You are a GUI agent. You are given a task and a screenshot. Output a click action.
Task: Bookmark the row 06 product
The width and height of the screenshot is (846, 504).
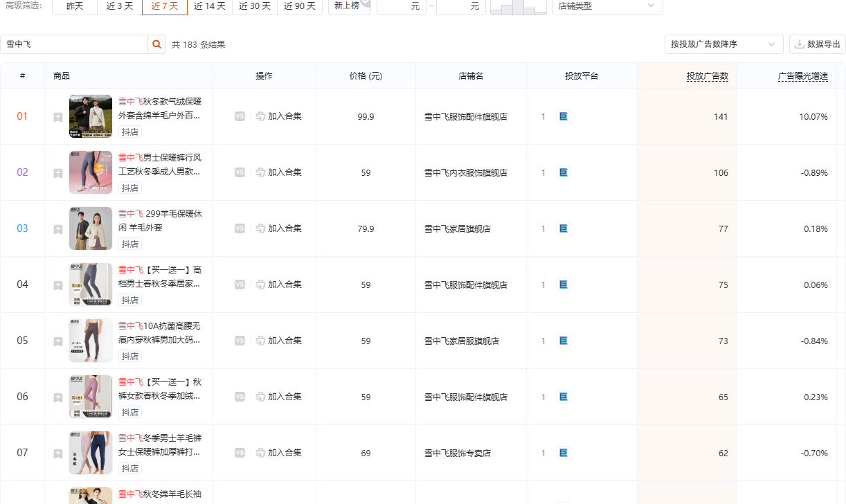58,397
